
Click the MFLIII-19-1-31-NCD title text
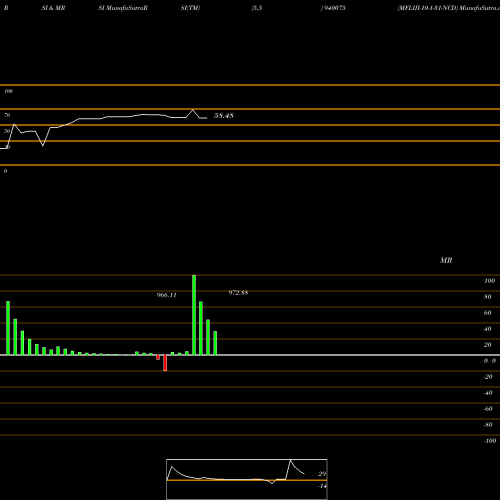tap(427, 8)
